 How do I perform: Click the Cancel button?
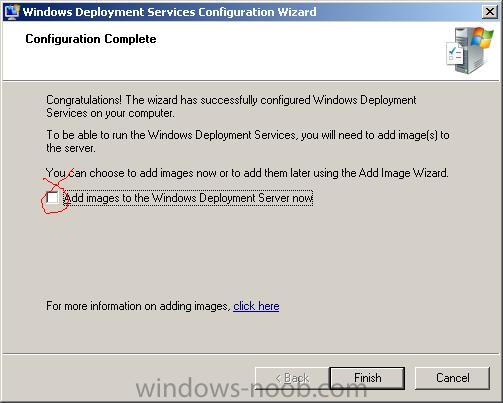coord(452,378)
